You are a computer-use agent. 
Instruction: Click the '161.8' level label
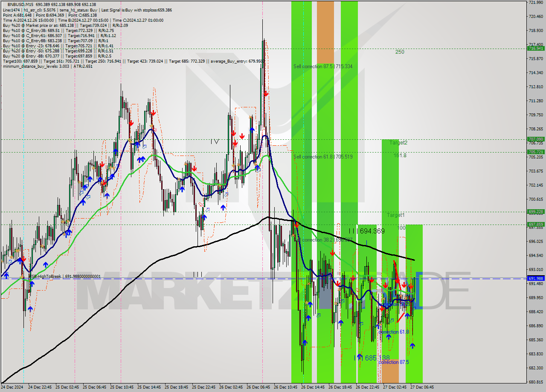tap(400, 156)
